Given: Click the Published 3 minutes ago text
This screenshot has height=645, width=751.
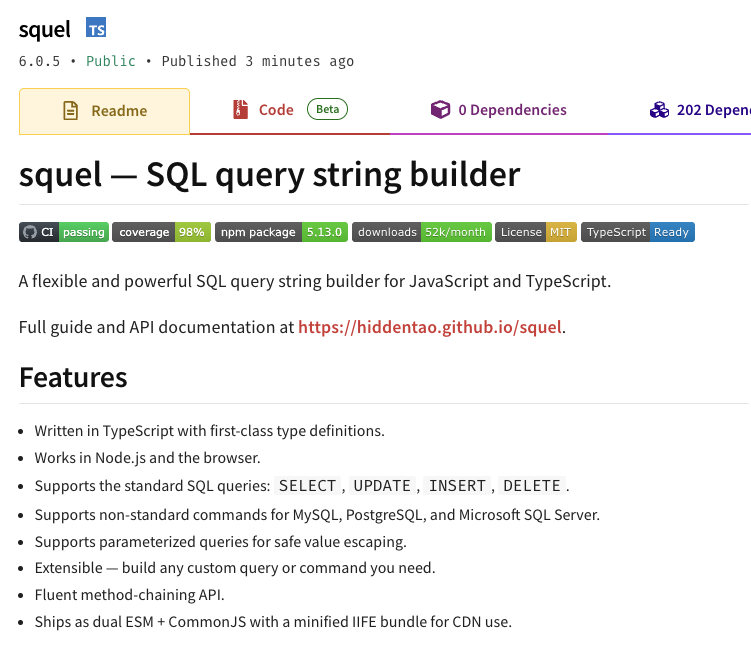Looking at the screenshot, I should (x=258, y=61).
